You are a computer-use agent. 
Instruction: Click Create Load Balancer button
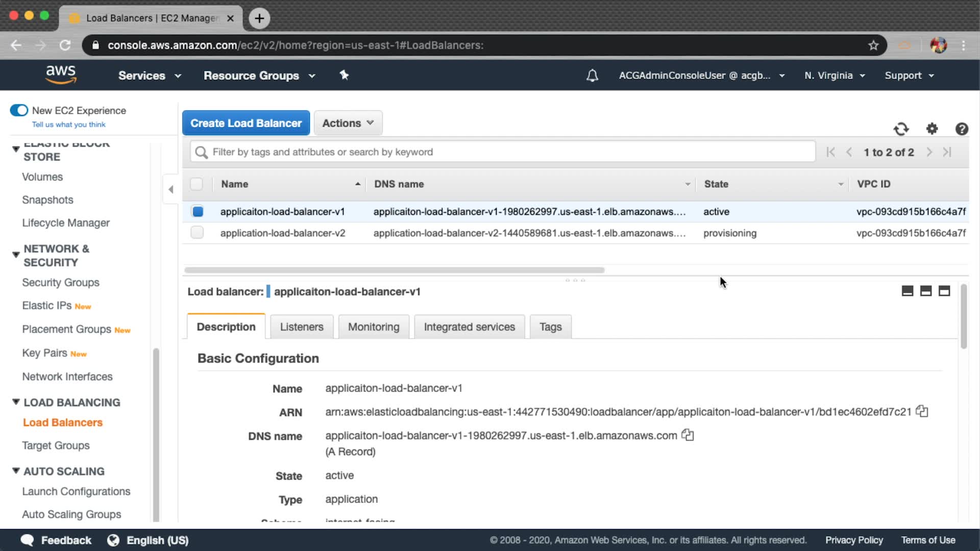(x=246, y=123)
